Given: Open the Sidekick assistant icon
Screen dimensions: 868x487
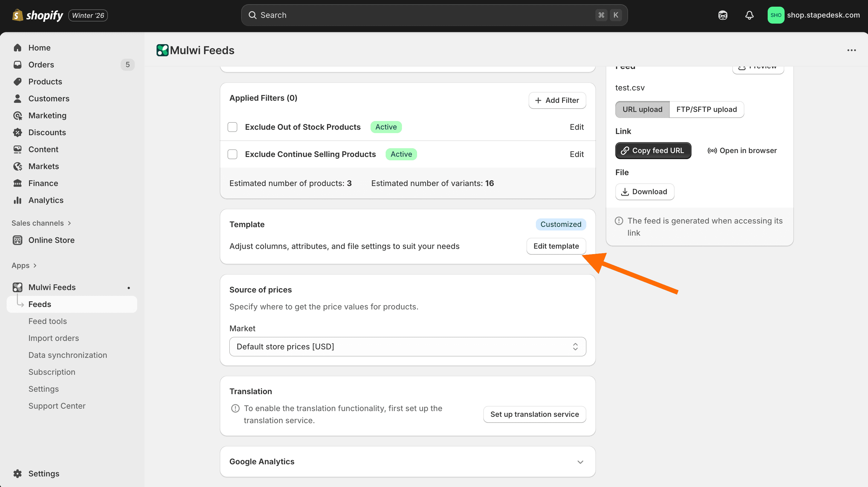Looking at the screenshot, I should pos(722,15).
